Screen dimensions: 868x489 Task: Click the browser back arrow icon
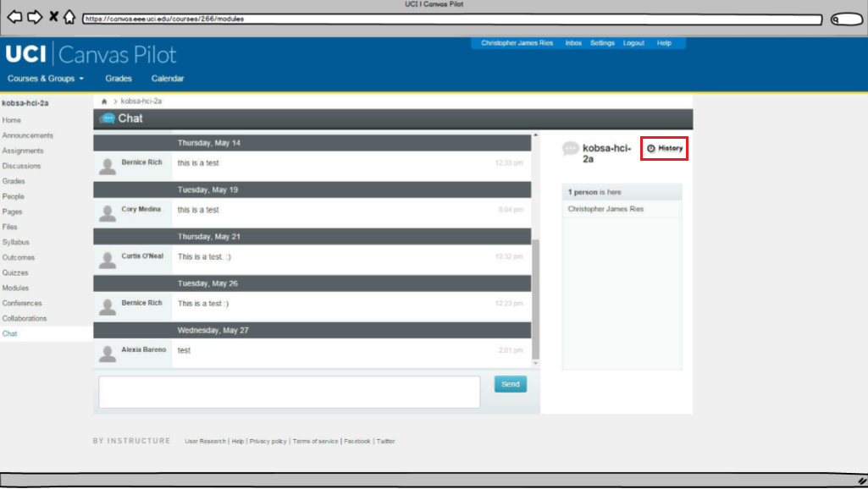point(14,17)
